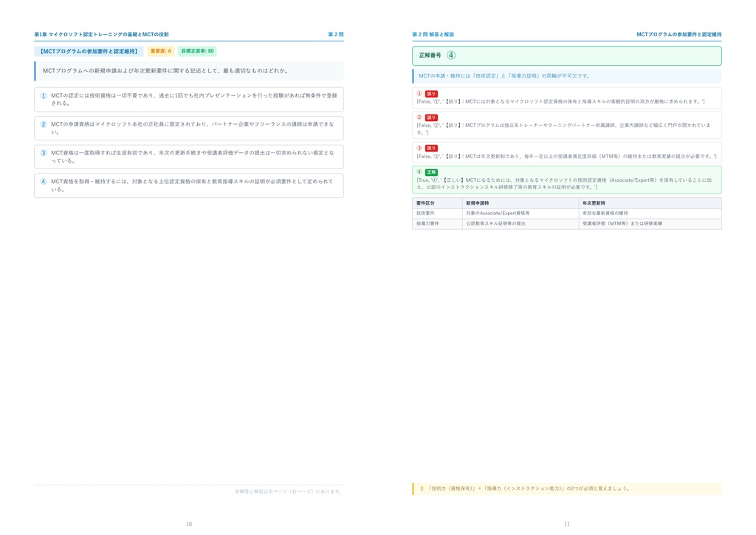
Task: Click the circled ② marker of the second answer choice
Action: 44,124
